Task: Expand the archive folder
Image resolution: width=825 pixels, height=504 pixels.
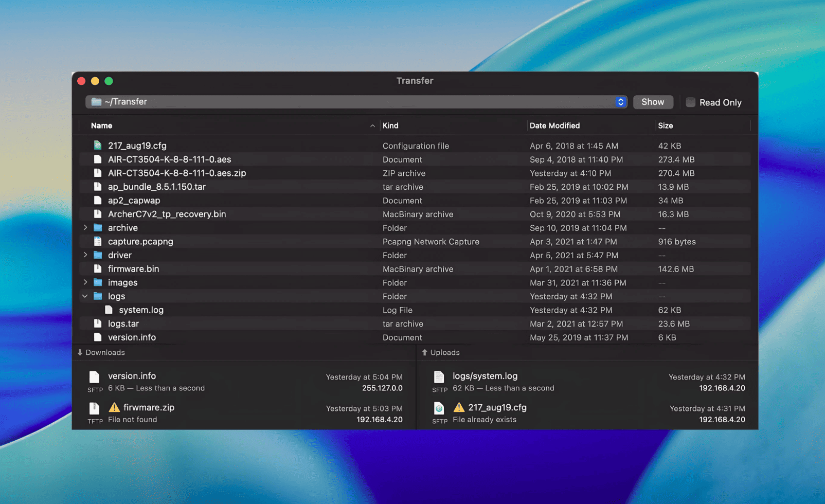Action: point(85,227)
